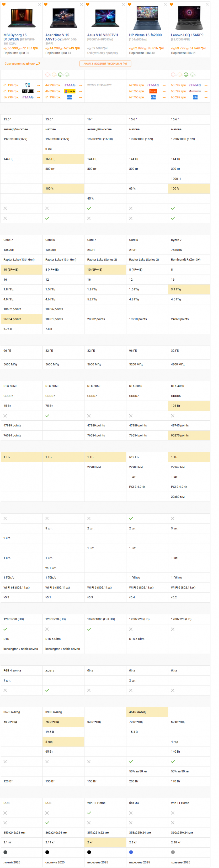Screen dimensions: 219x868
Task: Click Порівняти ціни 40 under HP Victus
Action: 142,53
